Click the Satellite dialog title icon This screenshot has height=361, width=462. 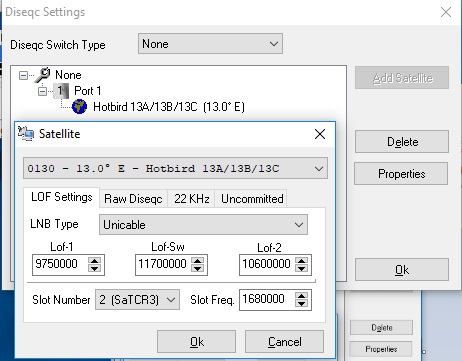pos(26,134)
